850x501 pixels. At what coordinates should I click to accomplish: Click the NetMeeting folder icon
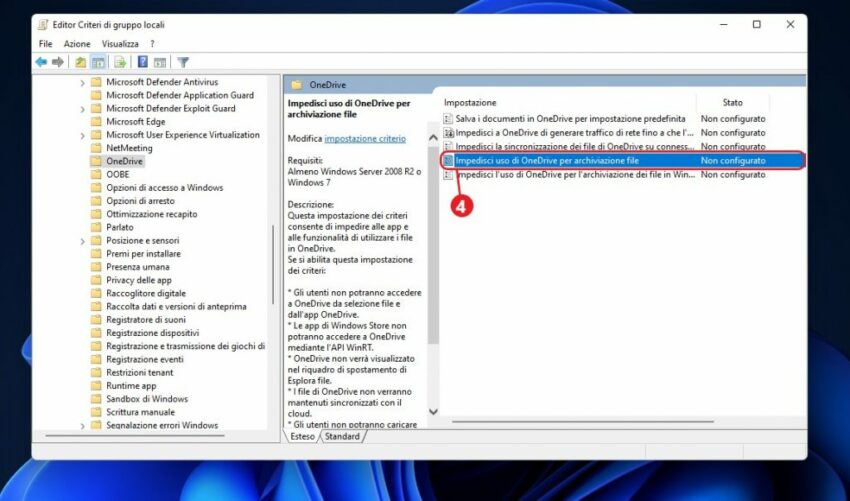[x=96, y=148]
